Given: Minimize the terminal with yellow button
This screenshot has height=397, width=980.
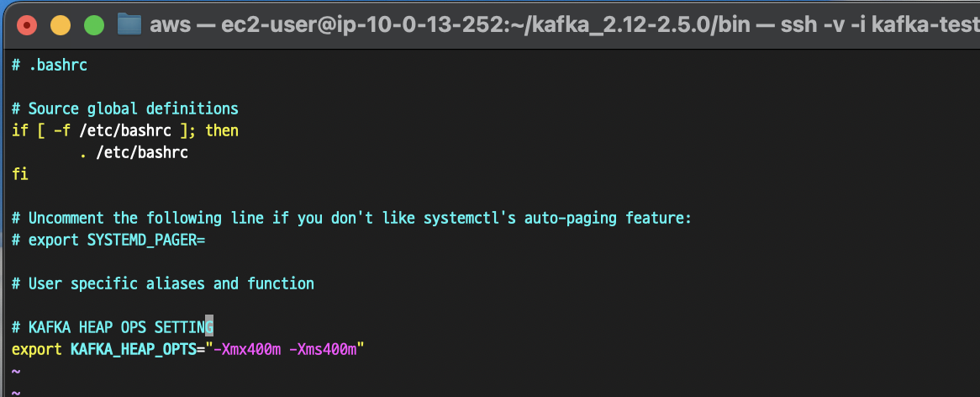Looking at the screenshot, I should click(61, 25).
